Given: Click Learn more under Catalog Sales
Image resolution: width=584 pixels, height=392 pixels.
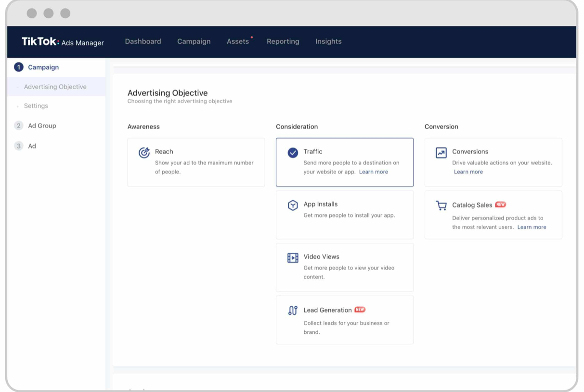Looking at the screenshot, I should click(x=532, y=227).
